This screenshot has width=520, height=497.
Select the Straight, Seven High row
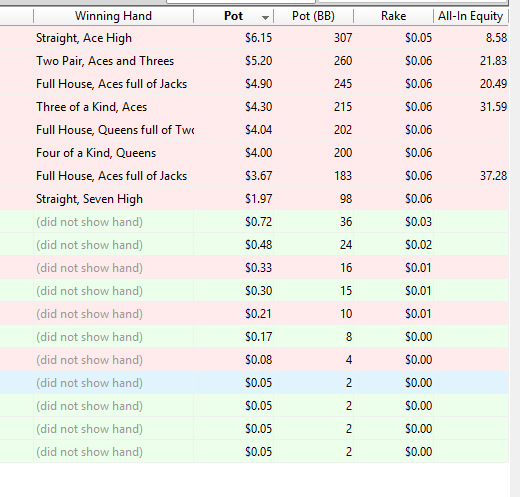pyautogui.click(x=254, y=199)
